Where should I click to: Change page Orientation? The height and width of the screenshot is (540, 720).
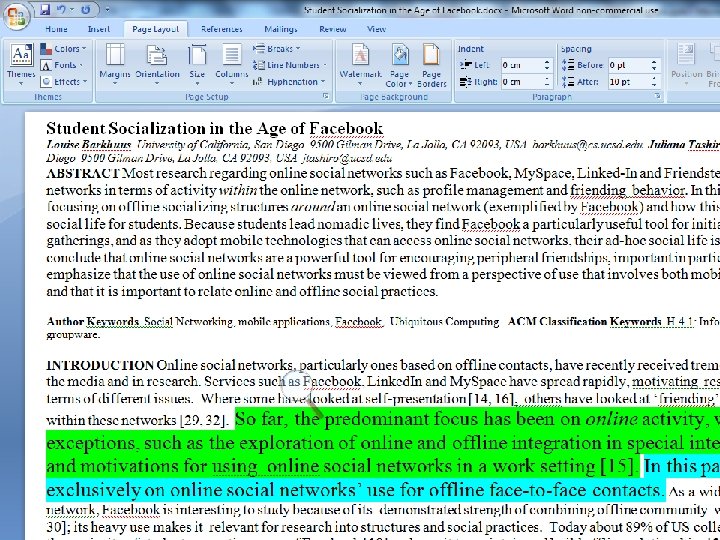157,65
